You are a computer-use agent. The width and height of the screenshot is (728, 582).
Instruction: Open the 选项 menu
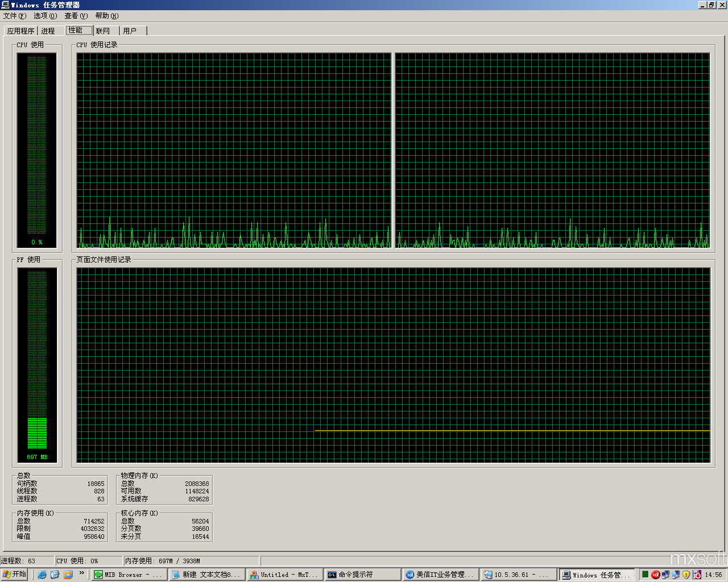point(45,16)
